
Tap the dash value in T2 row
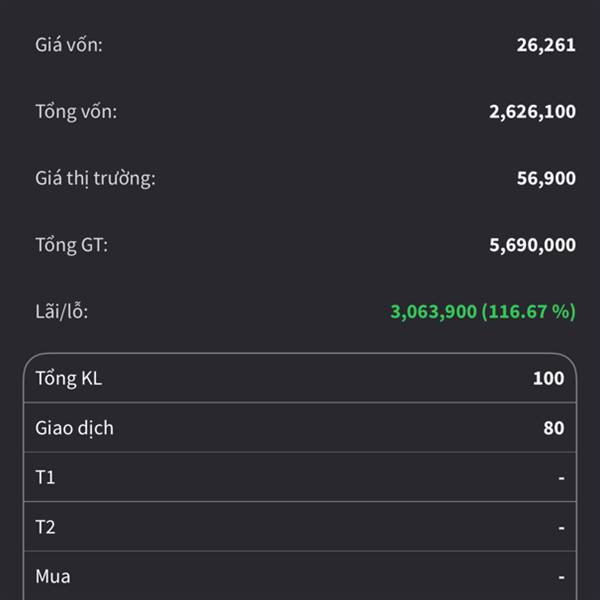click(x=561, y=528)
